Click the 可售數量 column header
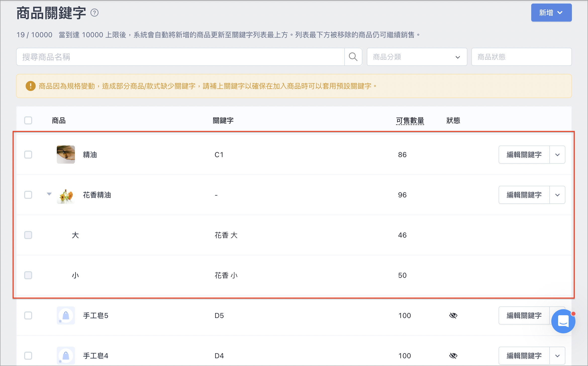Viewport: 588px width, 366px height. (410, 121)
